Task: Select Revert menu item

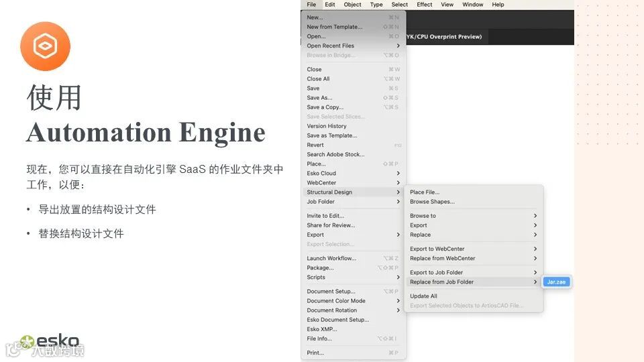Action: [x=354, y=145]
